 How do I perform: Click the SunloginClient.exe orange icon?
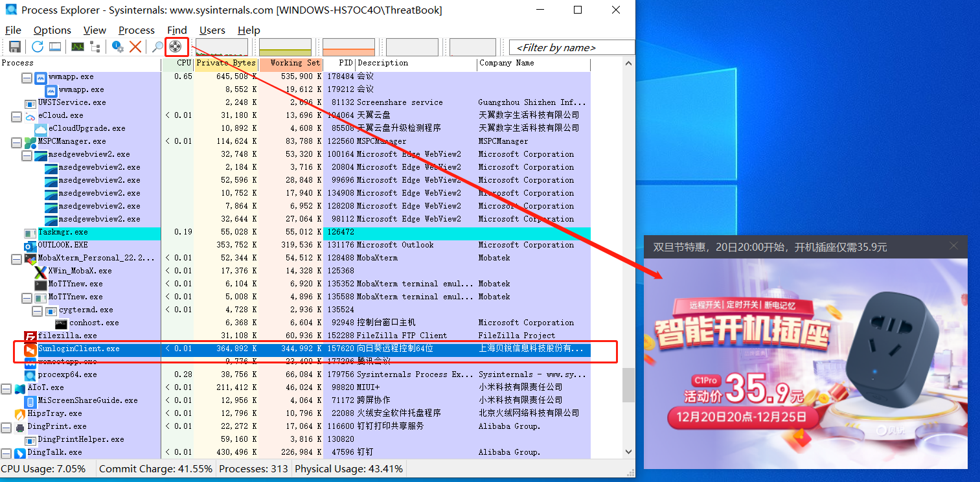30,349
